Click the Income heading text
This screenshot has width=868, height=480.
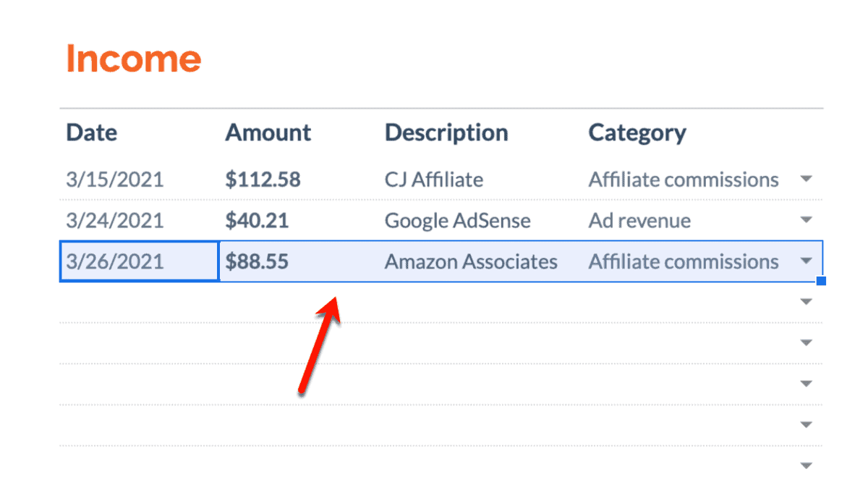[x=133, y=58]
